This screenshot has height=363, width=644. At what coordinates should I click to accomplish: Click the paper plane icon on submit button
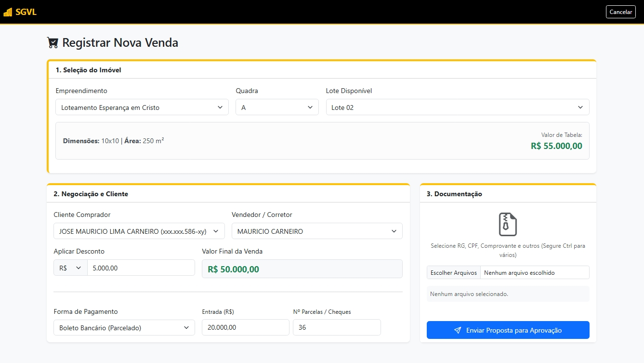(458, 330)
